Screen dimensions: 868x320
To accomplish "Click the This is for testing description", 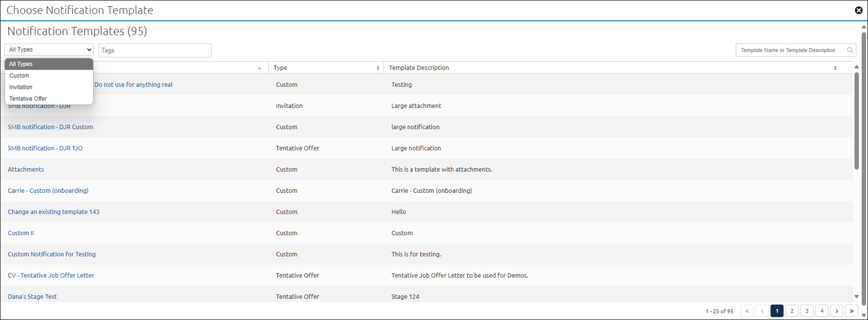I will click(x=416, y=254).
